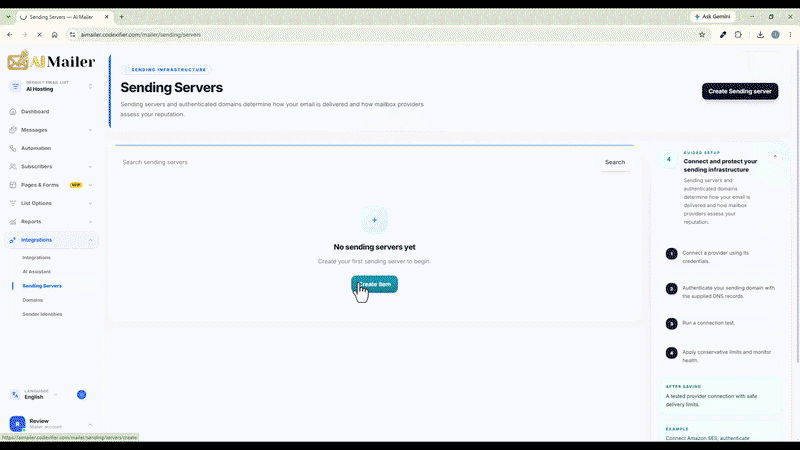Image resolution: width=800 pixels, height=450 pixels.
Task: Click step 1 'Connect a provider' text
Action: pos(715,257)
